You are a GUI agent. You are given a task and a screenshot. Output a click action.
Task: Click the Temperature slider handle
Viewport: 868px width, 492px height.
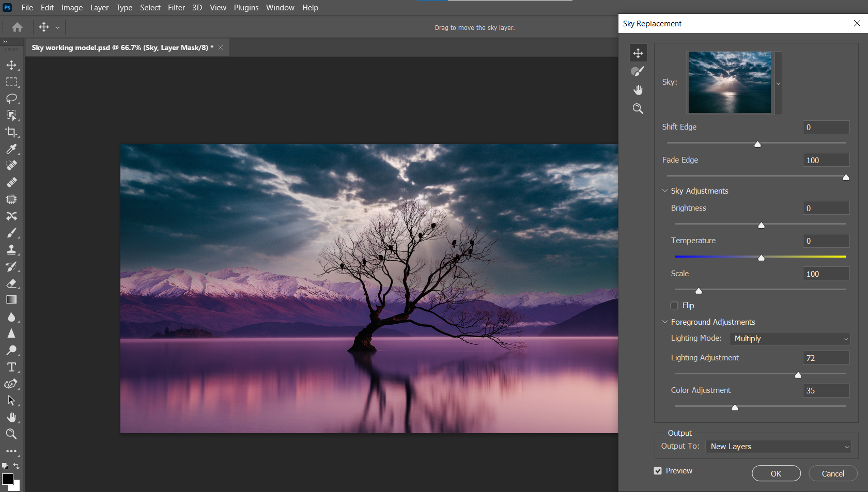761,258
